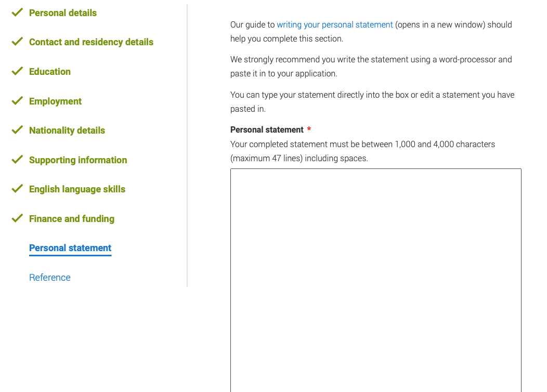Go to English language skills
This screenshot has height=392, width=547.
[77, 189]
